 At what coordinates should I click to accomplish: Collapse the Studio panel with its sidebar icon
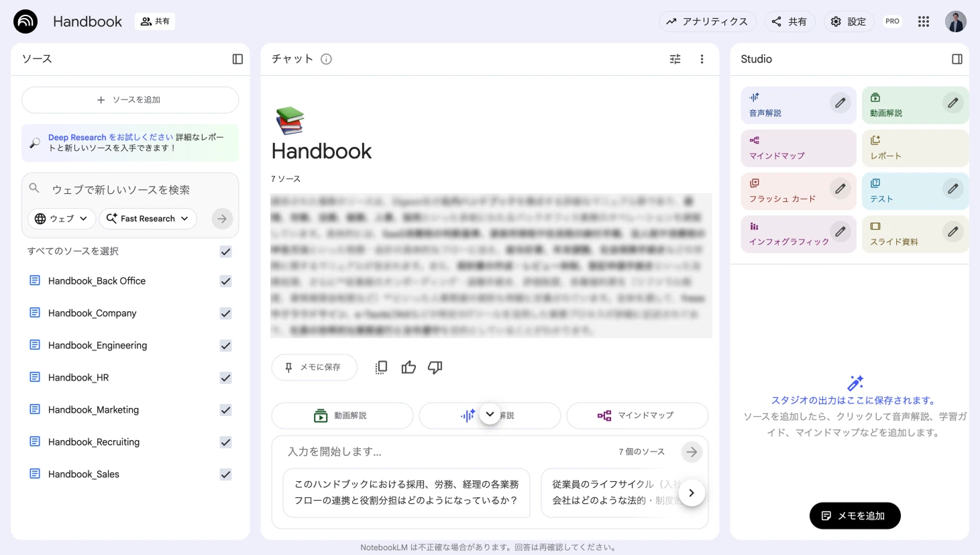(957, 59)
